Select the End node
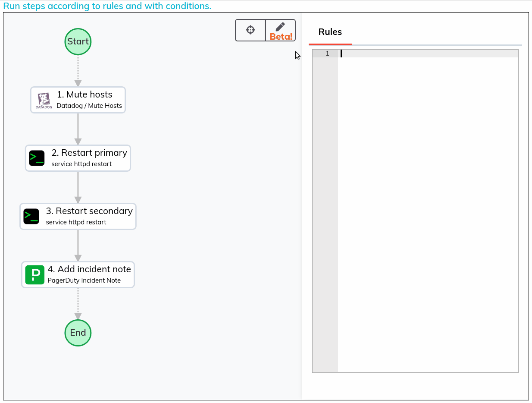532x403 pixels. click(x=78, y=333)
